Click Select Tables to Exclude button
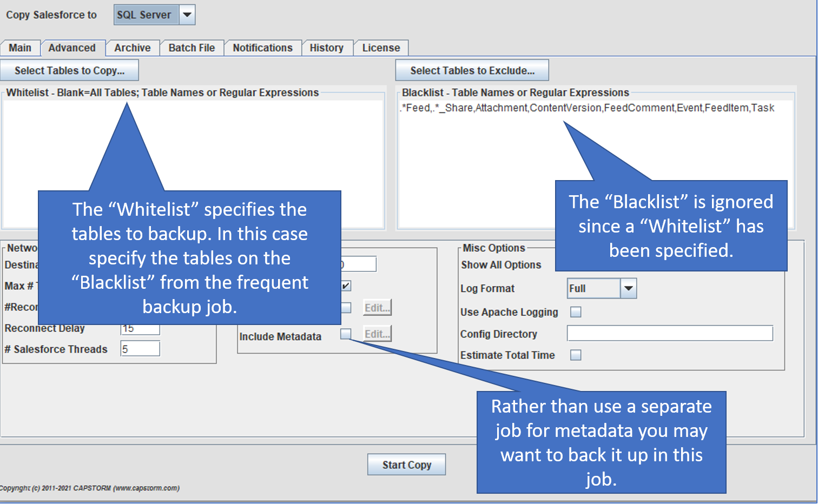The width and height of the screenshot is (818, 504). point(472,70)
